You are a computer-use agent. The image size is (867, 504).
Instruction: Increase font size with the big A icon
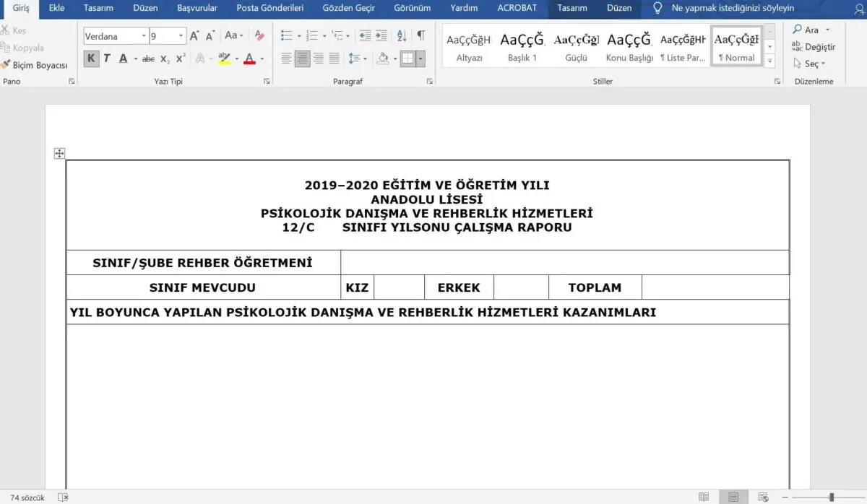click(x=194, y=35)
